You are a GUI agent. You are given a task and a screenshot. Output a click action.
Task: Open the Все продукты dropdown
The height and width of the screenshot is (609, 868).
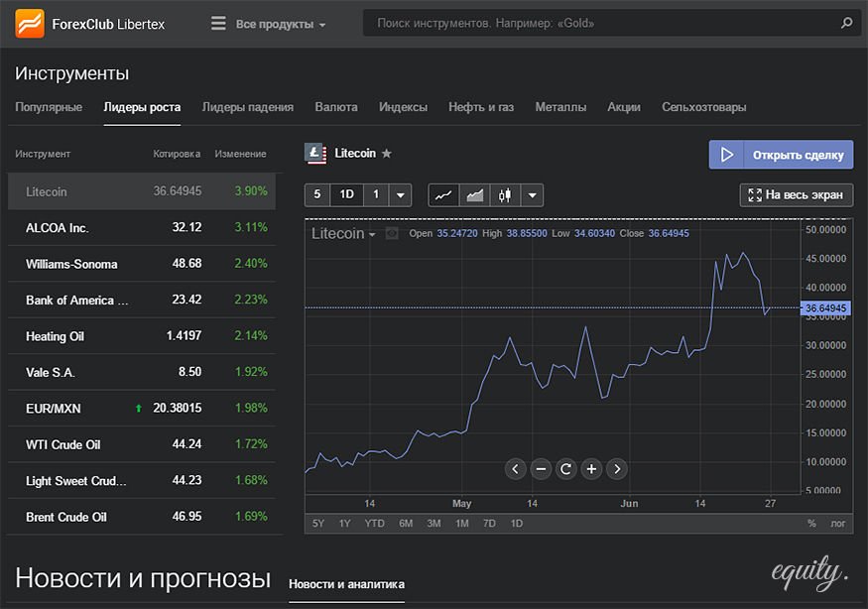(x=280, y=24)
